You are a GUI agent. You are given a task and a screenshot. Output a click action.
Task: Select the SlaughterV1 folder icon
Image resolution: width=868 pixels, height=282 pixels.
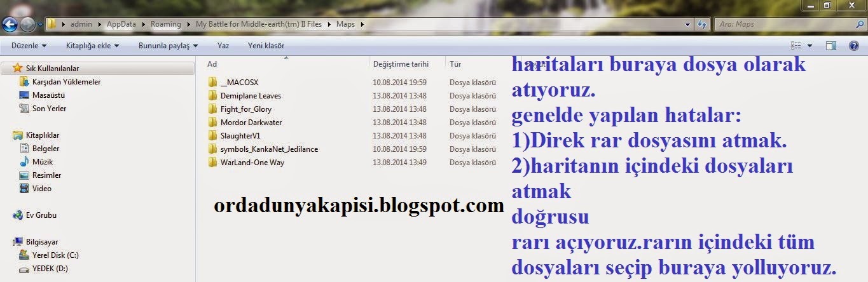pyautogui.click(x=212, y=135)
